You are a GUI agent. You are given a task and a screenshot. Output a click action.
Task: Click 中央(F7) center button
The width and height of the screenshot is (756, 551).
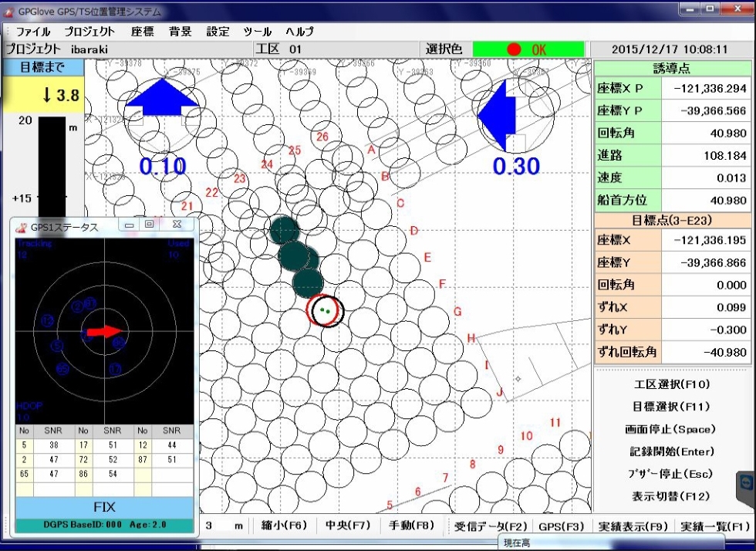348,526
